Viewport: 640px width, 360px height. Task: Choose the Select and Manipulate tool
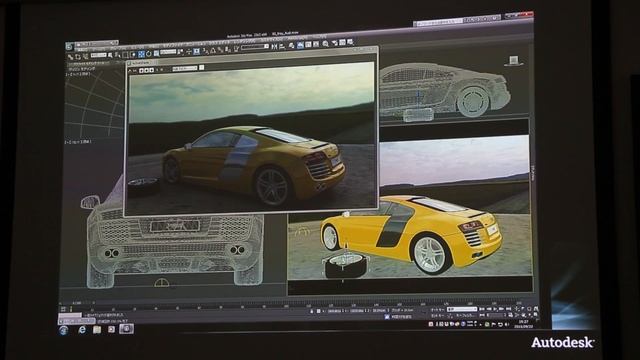[189, 51]
